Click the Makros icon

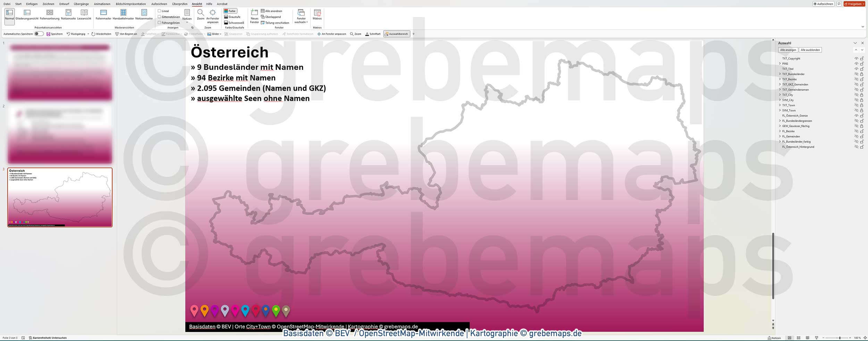click(x=317, y=15)
